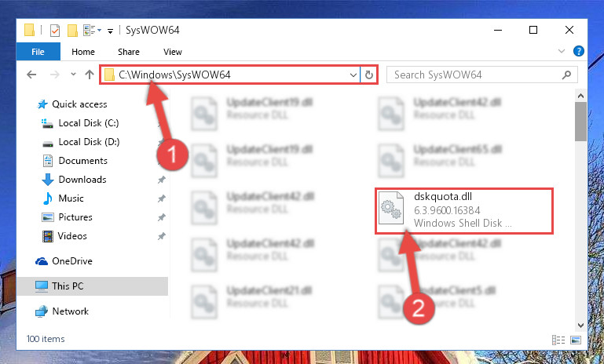Open the Share ribbon tab
Screen dimensions: 604x364
pyautogui.click(x=129, y=52)
